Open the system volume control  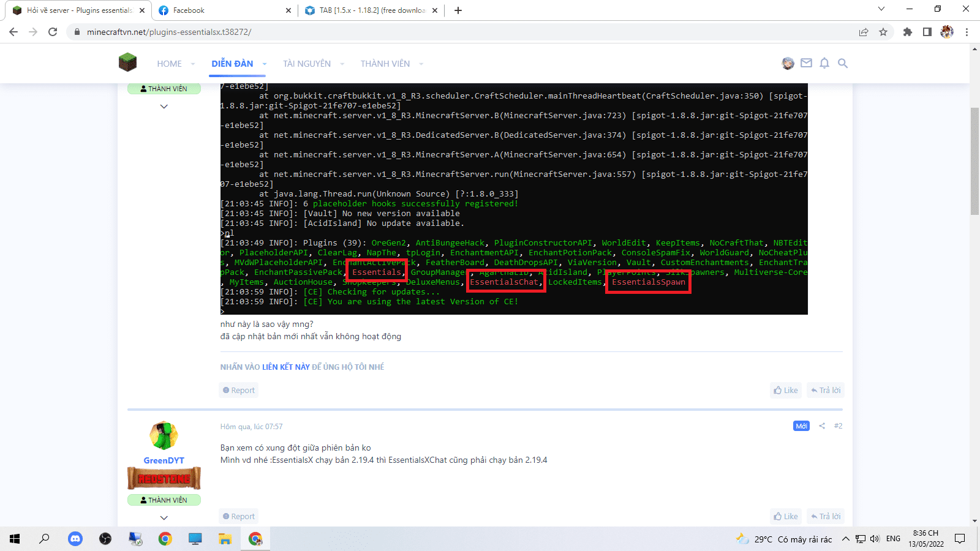click(875, 539)
